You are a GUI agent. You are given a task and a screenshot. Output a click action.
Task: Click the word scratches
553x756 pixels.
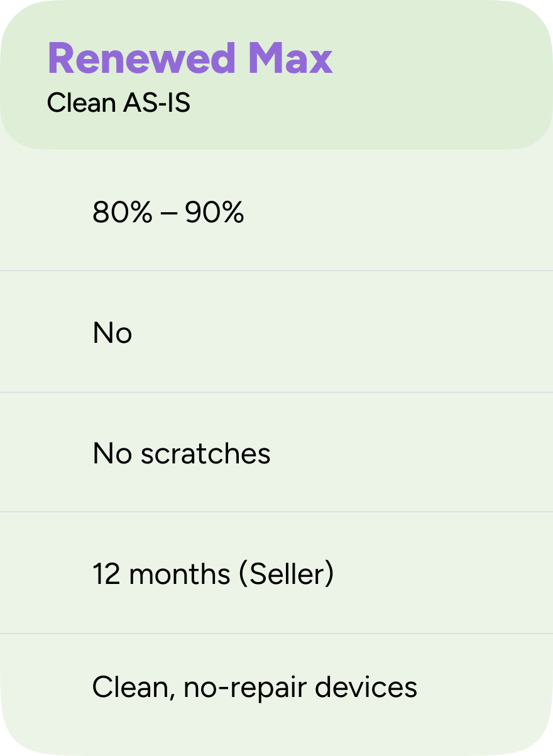[205, 453]
